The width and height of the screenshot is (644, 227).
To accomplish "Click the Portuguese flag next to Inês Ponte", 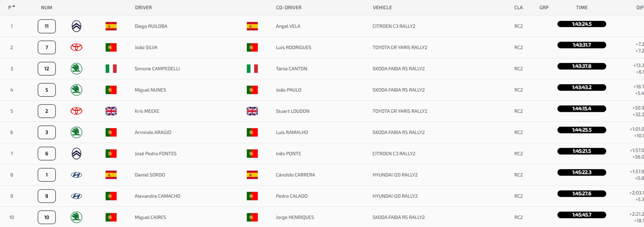I will click(252, 154).
